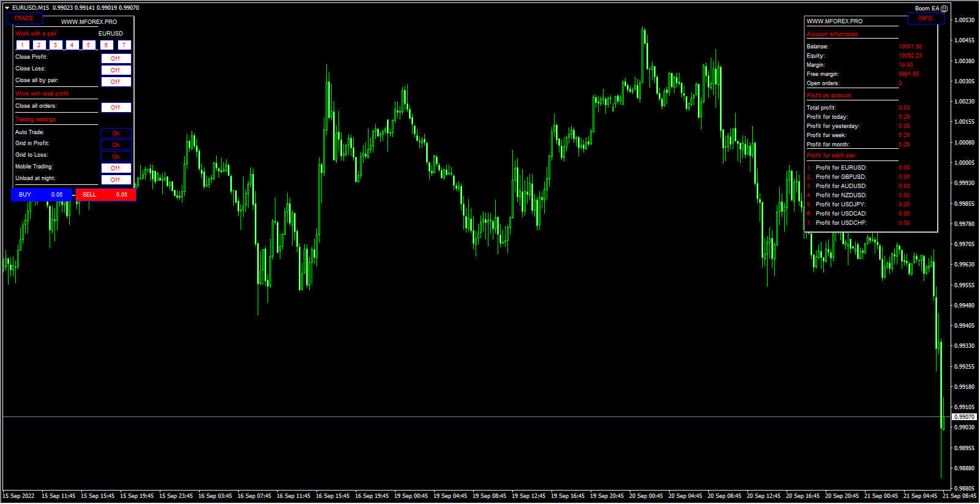Click the current price marker 0.99070
This screenshot has height=504, width=980.
point(965,417)
